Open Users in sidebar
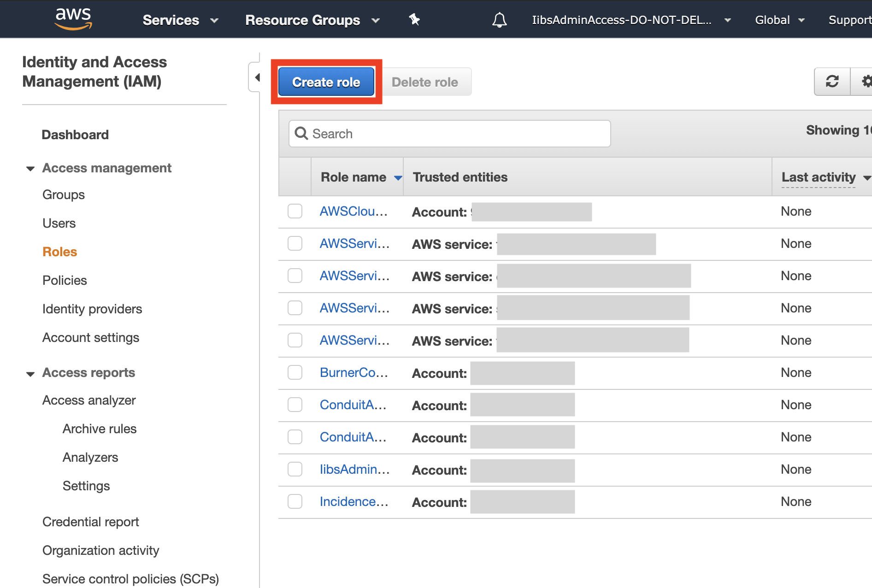 click(59, 223)
